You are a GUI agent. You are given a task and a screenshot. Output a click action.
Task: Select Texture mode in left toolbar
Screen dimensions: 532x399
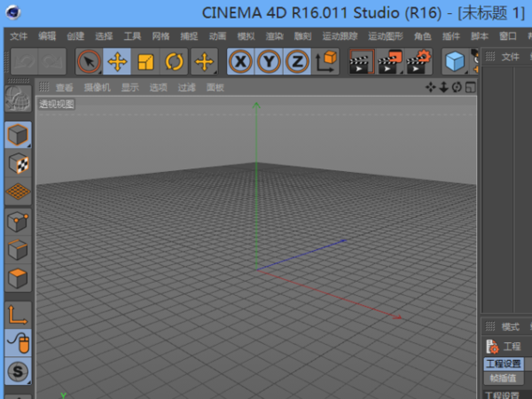point(18,162)
